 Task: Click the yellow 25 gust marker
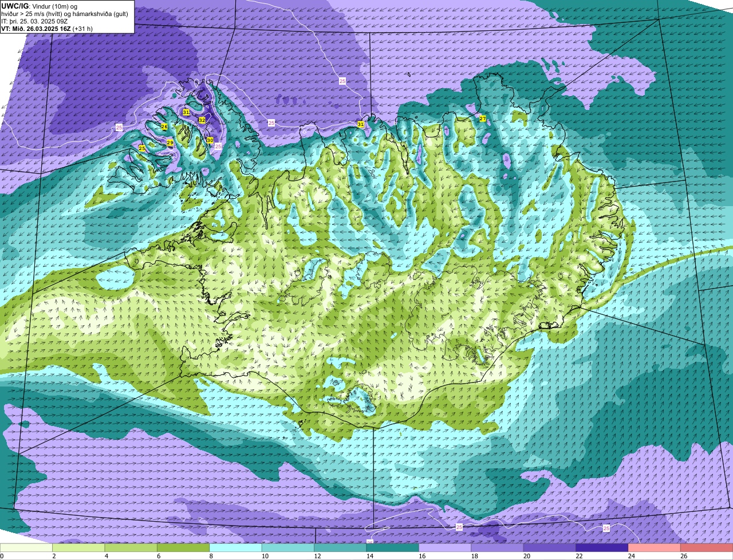(x=142, y=149)
